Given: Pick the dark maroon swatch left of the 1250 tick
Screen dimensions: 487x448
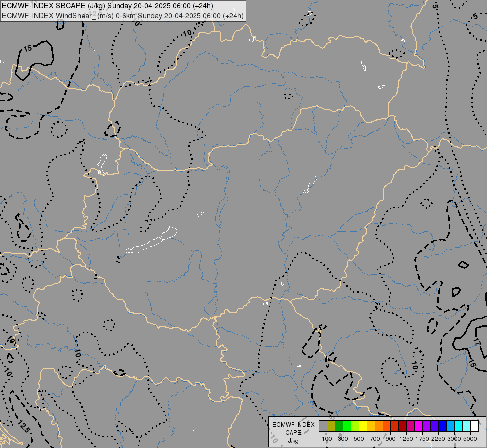Looking at the screenshot, I should tap(403, 426).
